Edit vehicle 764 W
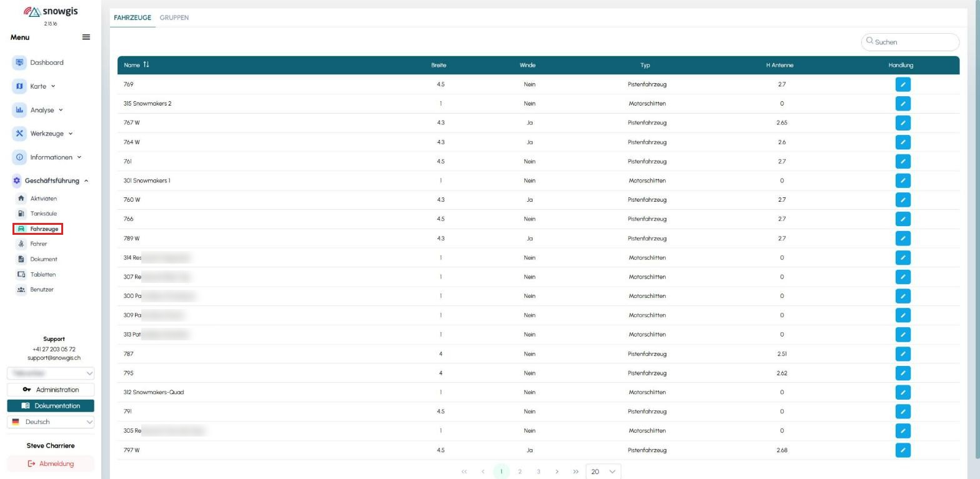Viewport: 980px width, 479px height. point(902,142)
